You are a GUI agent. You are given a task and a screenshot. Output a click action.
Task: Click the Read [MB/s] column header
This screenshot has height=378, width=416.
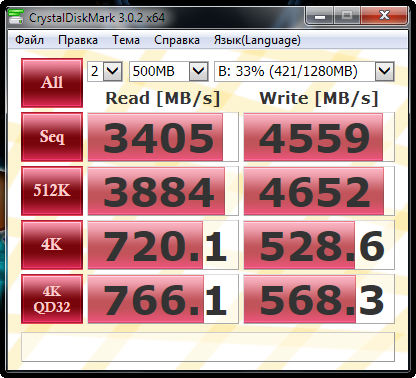pos(163,98)
